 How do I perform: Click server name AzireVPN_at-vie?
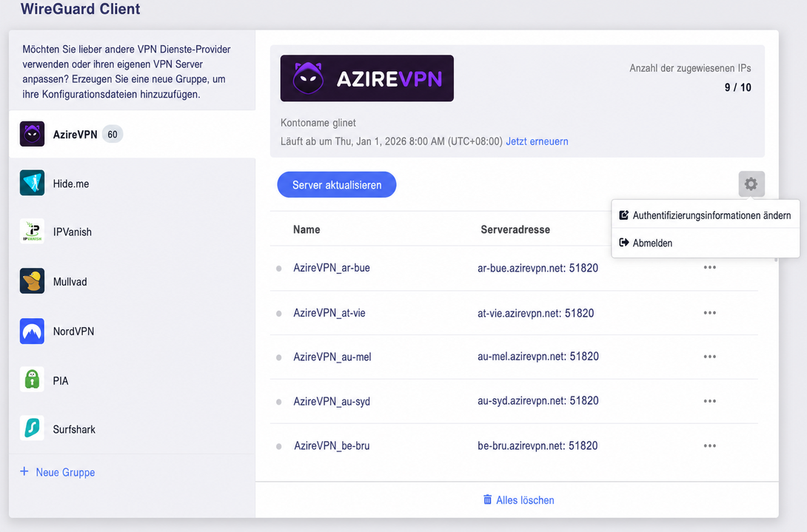point(329,313)
